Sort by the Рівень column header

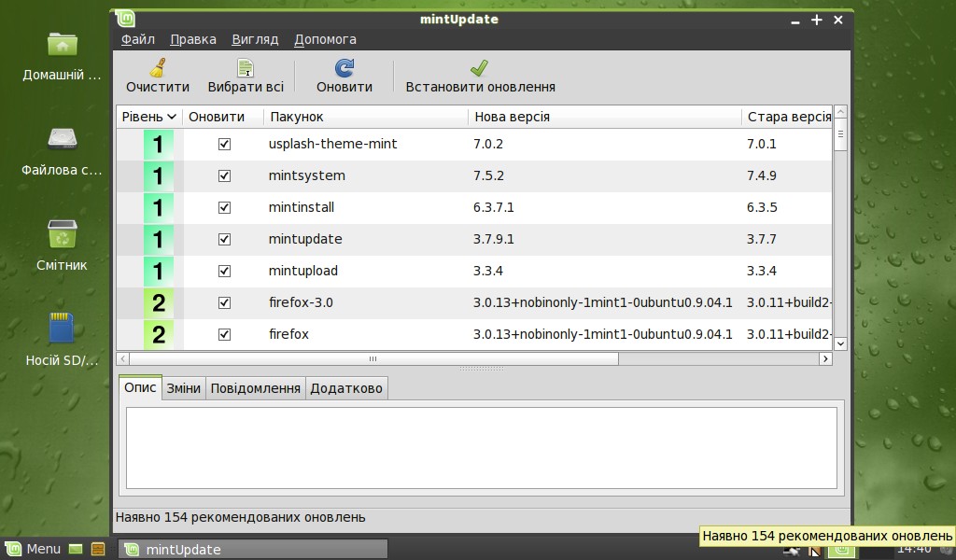[149, 117]
